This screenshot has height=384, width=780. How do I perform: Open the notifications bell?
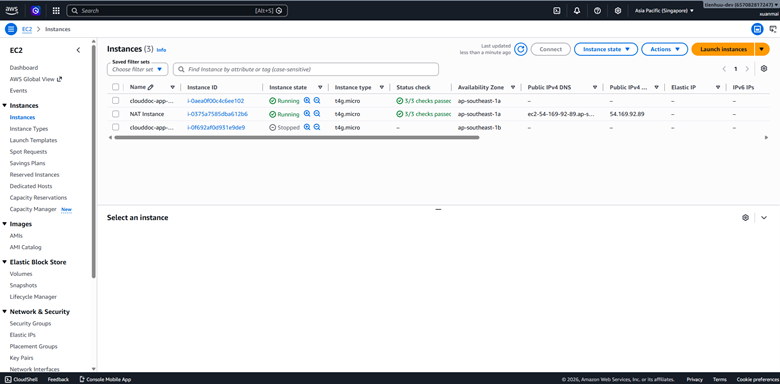click(577, 10)
